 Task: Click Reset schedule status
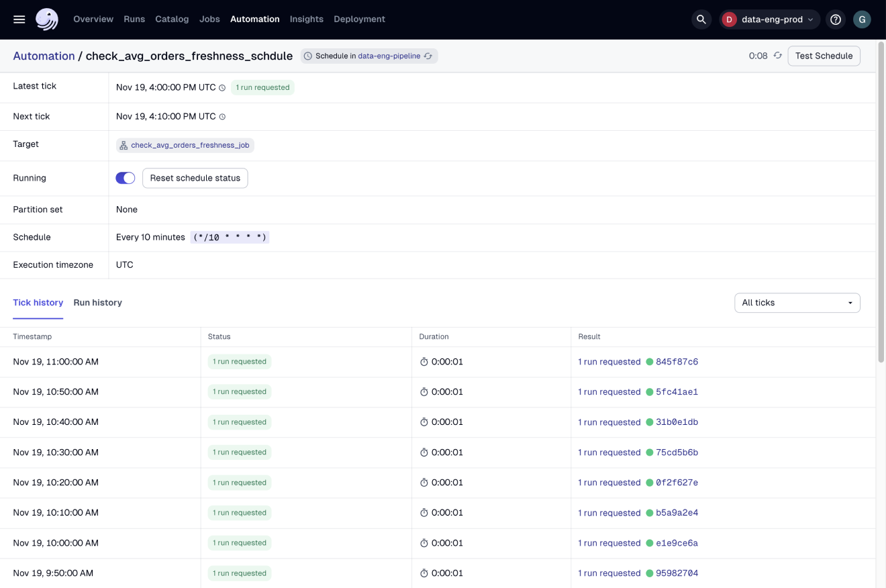coord(195,178)
